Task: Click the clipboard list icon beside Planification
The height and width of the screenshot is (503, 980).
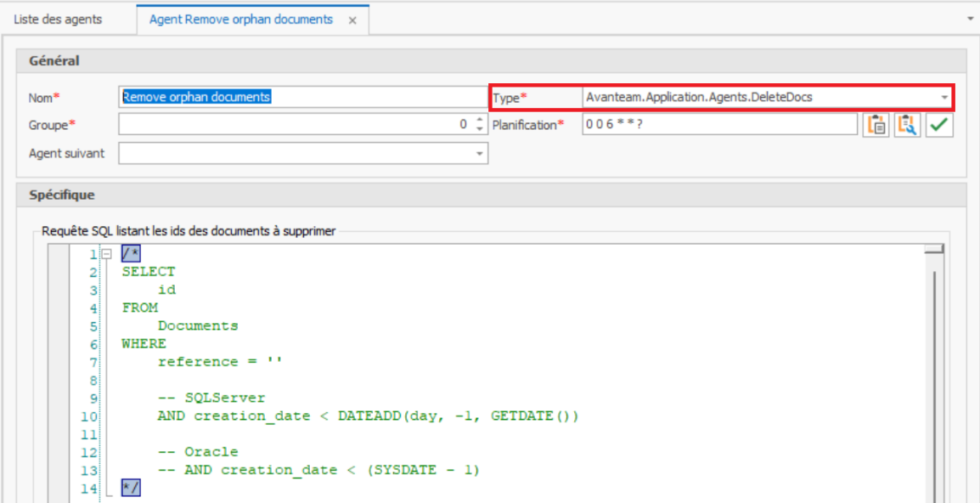Action: 876,125
